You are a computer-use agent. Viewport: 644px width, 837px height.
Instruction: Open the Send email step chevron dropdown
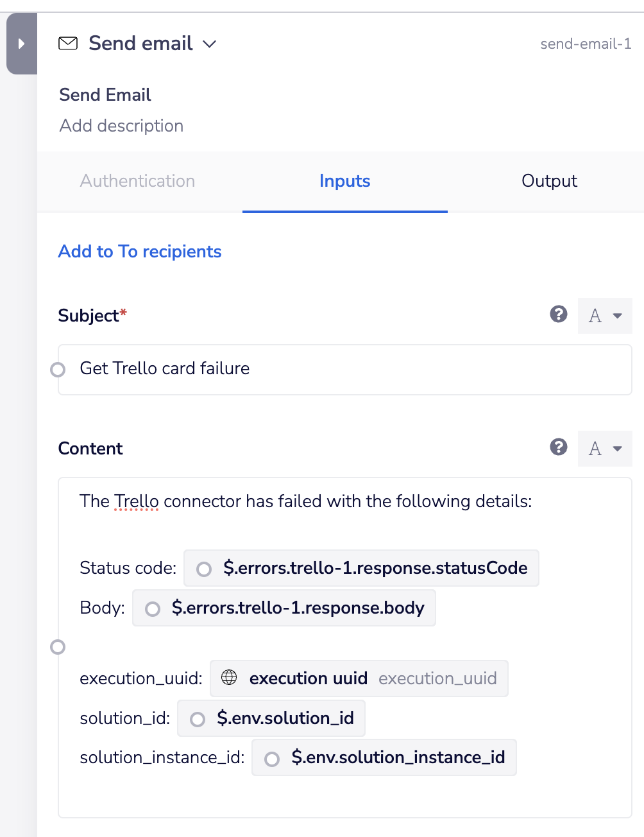pyautogui.click(x=209, y=44)
